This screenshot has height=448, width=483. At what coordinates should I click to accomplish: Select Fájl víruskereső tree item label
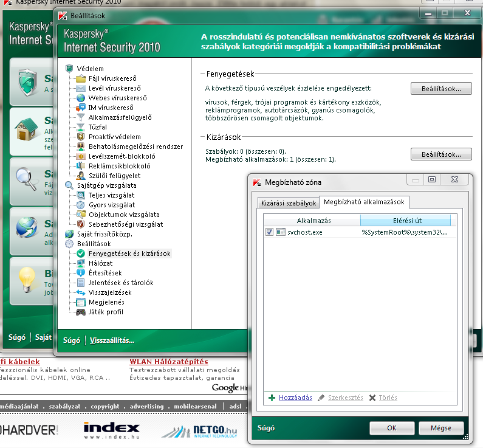[112, 78]
